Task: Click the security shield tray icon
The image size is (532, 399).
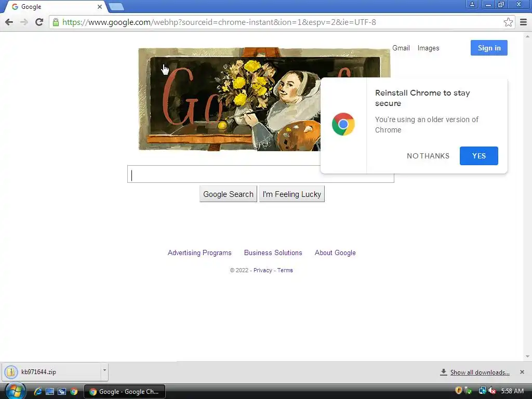Action: click(x=458, y=391)
